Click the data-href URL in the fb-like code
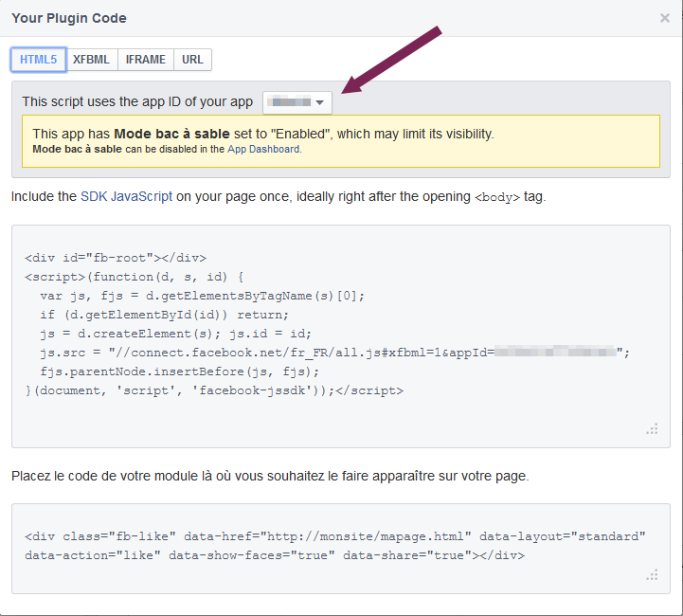This screenshot has height=616, width=683. (x=365, y=536)
